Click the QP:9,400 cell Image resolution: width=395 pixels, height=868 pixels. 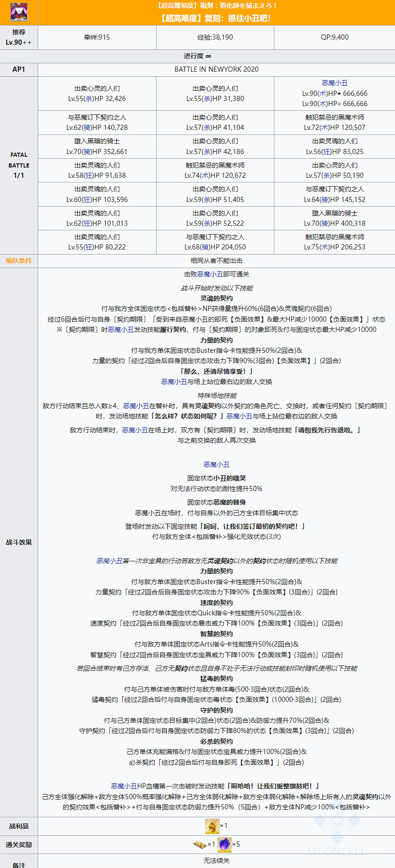point(334,37)
